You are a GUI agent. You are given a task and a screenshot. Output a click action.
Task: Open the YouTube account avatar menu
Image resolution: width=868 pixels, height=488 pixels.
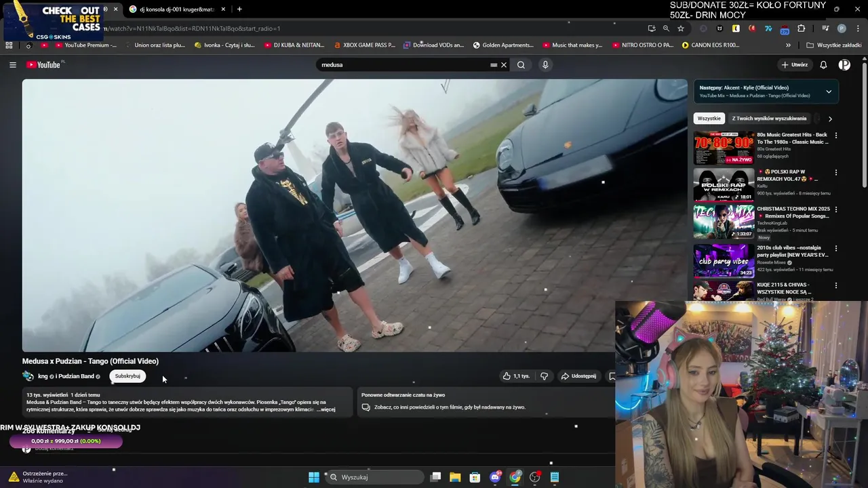tap(844, 65)
